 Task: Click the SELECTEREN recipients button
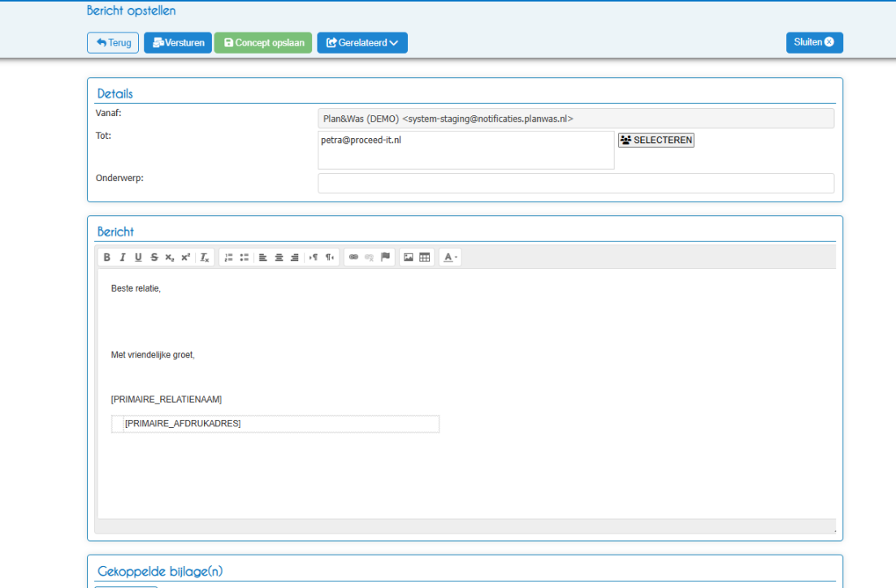[x=656, y=140]
